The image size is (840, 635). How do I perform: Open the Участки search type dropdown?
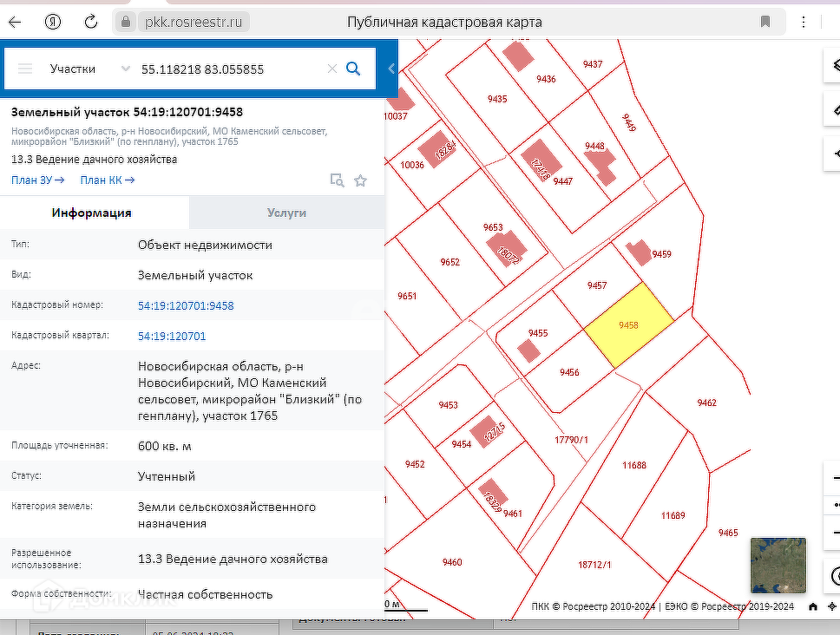tap(87, 69)
